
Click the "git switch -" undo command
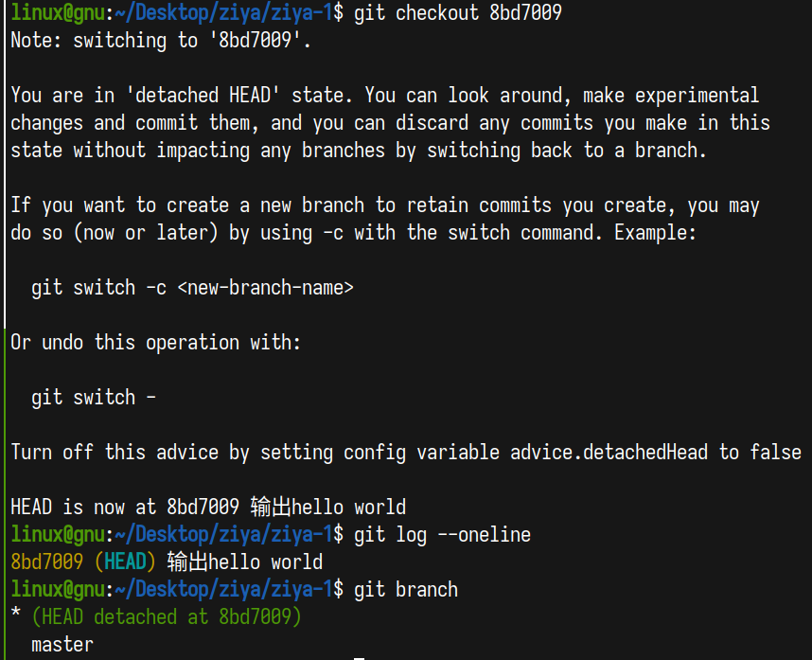[x=93, y=397]
